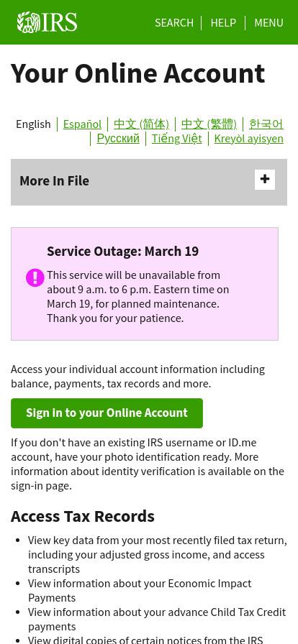The height and width of the screenshot is (644, 298).
Task: Switch language to 中文 (繁體)
Action: coord(209,124)
